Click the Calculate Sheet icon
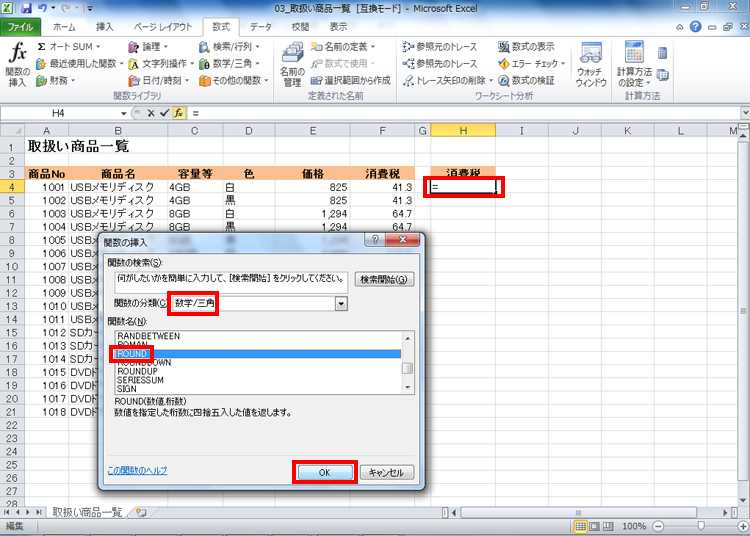Viewport: 750px width, 536px height. (662, 75)
